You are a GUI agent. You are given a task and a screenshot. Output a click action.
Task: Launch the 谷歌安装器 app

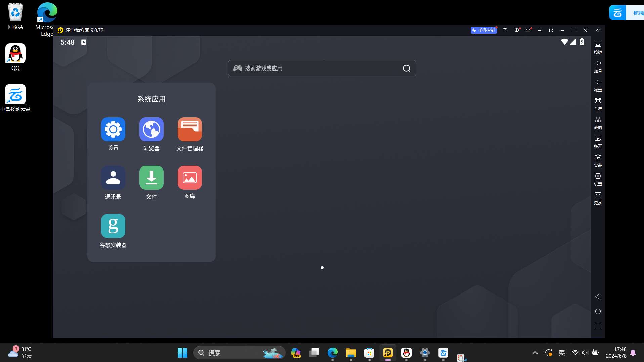click(113, 226)
